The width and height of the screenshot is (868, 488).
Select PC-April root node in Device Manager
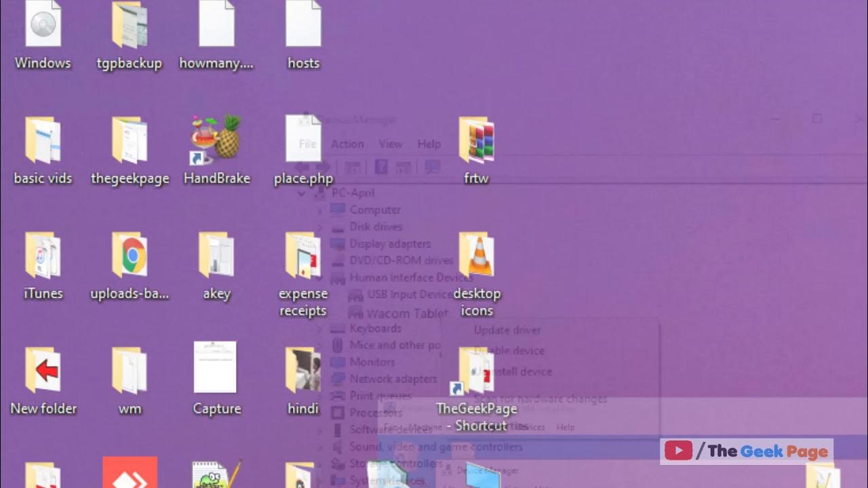[353, 192]
